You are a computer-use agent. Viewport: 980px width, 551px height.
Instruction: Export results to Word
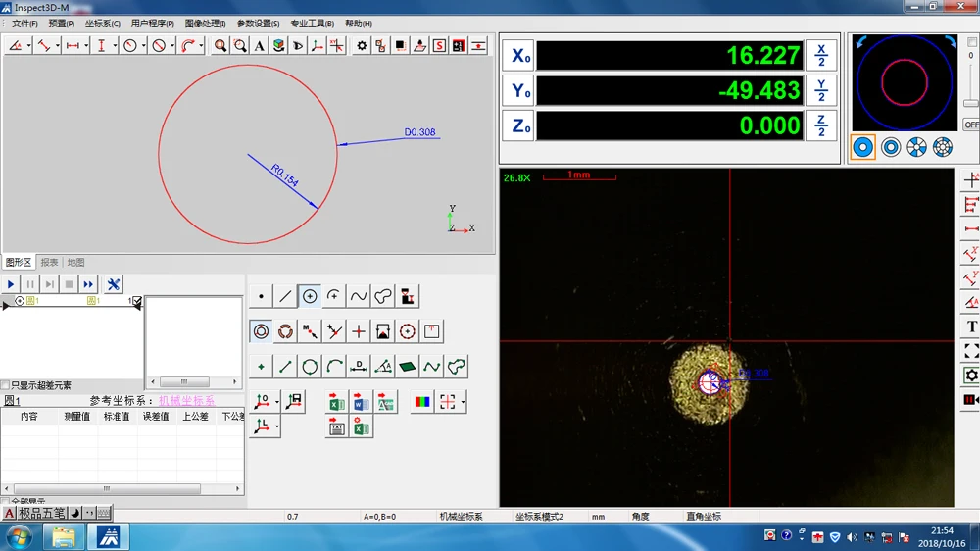(362, 402)
